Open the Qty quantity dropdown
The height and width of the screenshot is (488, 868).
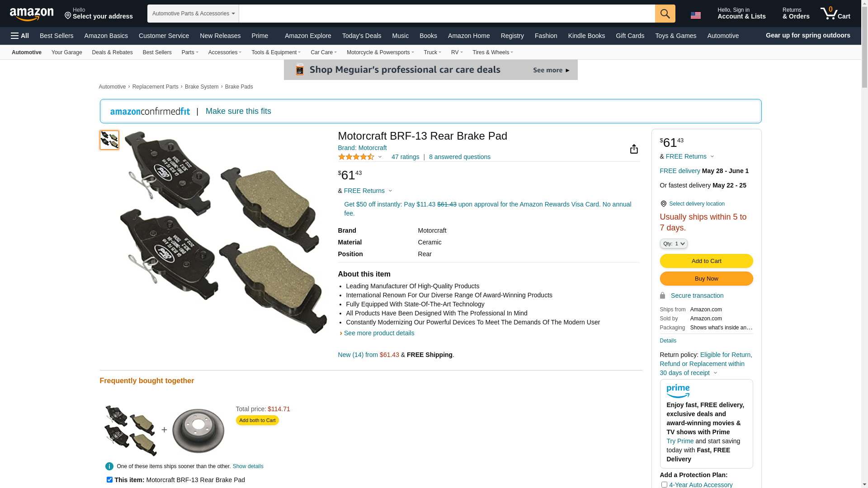[x=674, y=244]
